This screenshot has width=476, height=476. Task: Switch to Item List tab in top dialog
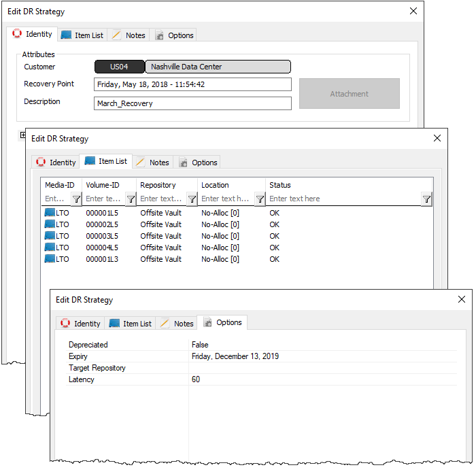click(x=82, y=35)
